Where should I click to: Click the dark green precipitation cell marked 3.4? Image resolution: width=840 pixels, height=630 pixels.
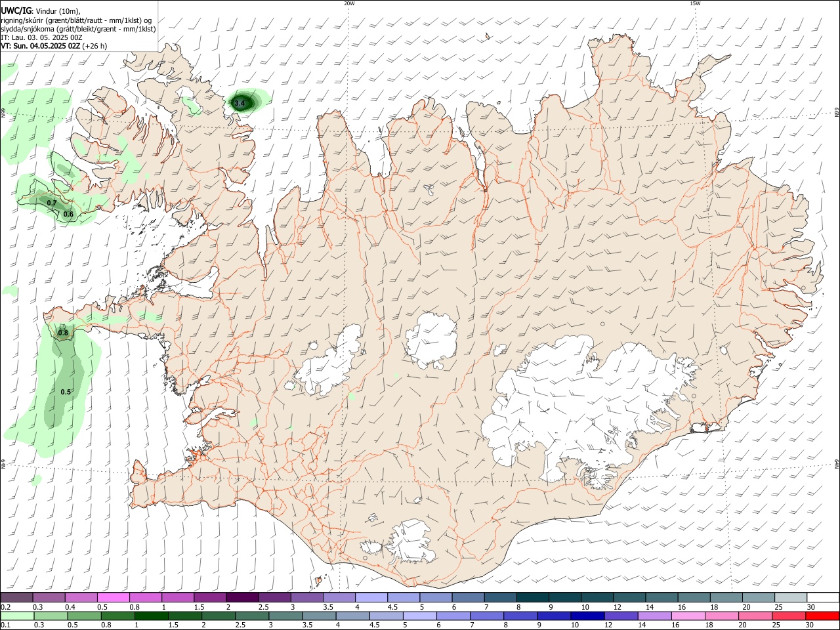[x=244, y=102]
